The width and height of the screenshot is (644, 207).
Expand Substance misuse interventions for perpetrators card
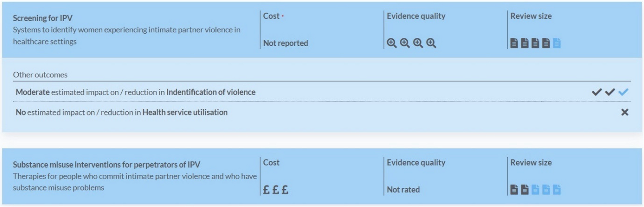pos(322,176)
